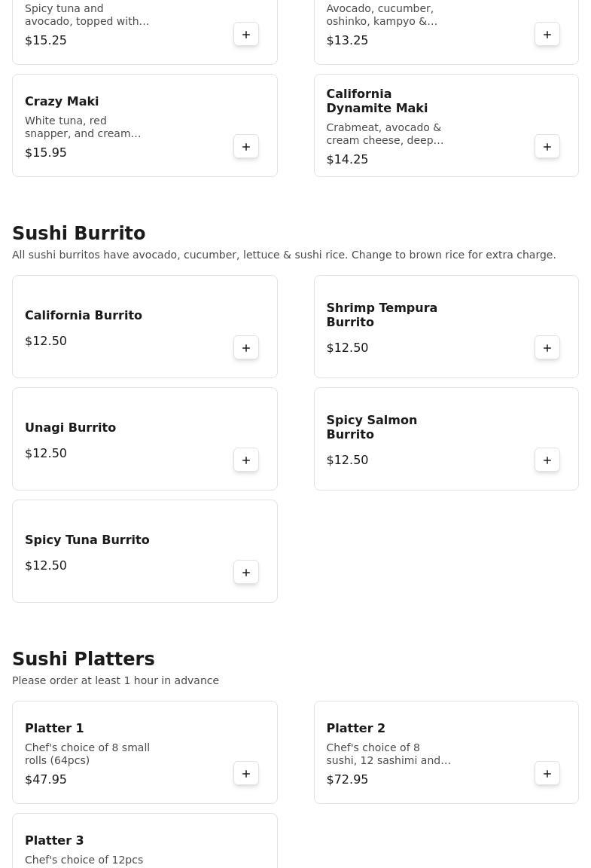Add Crazy Maki to the order
This screenshot has height=868, width=591.
[246, 147]
